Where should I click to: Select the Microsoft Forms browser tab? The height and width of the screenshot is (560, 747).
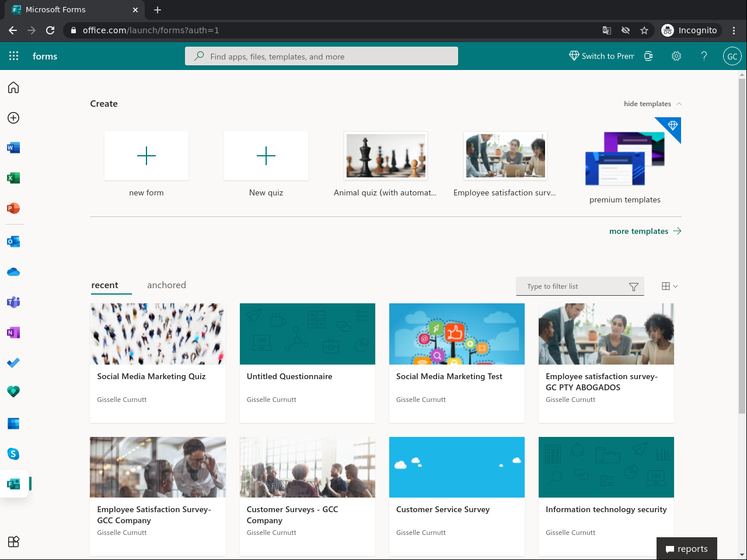pyautogui.click(x=76, y=10)
